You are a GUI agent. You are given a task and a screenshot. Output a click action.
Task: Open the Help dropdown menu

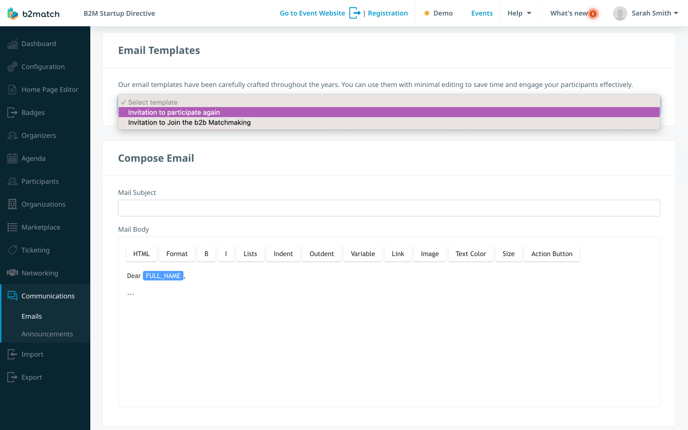[x=519, y=13]
